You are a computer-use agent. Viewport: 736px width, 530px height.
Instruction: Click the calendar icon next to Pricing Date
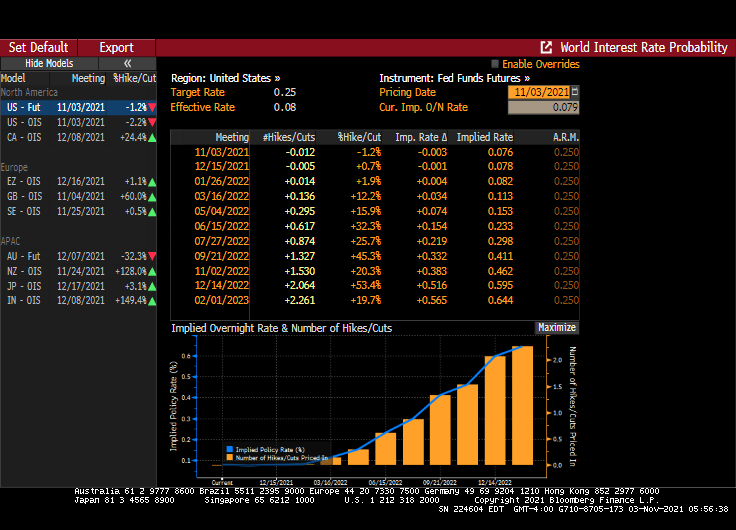coord(574,92)
